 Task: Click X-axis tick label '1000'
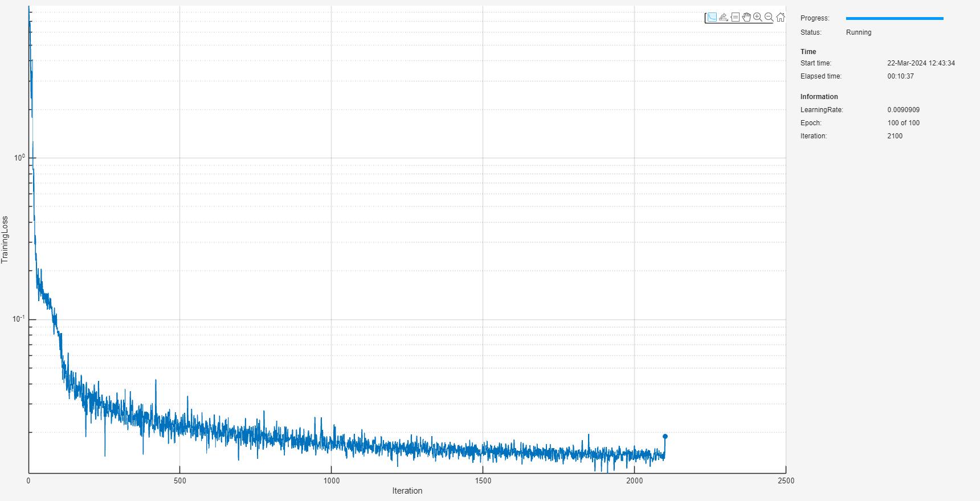pyautogui.click(x=332, y=481)
